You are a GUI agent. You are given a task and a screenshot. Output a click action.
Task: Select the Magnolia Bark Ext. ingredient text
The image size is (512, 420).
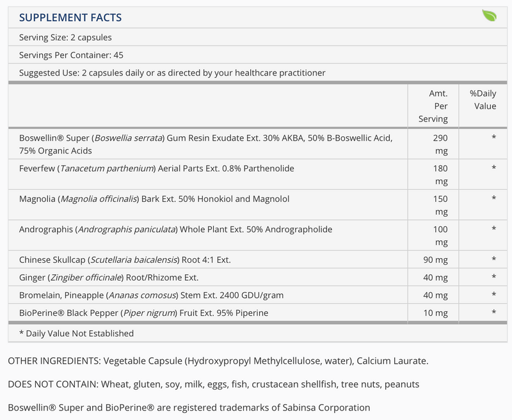[x=154, y=199]
